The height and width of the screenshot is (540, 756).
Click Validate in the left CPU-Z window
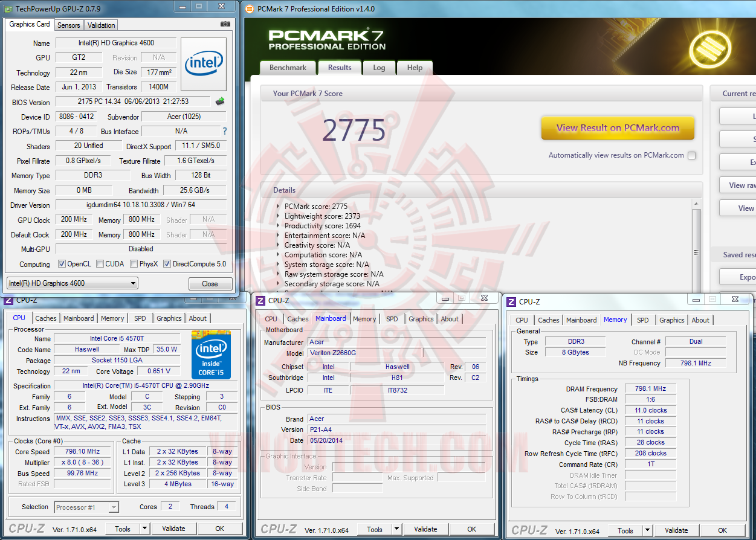point(173,529)
